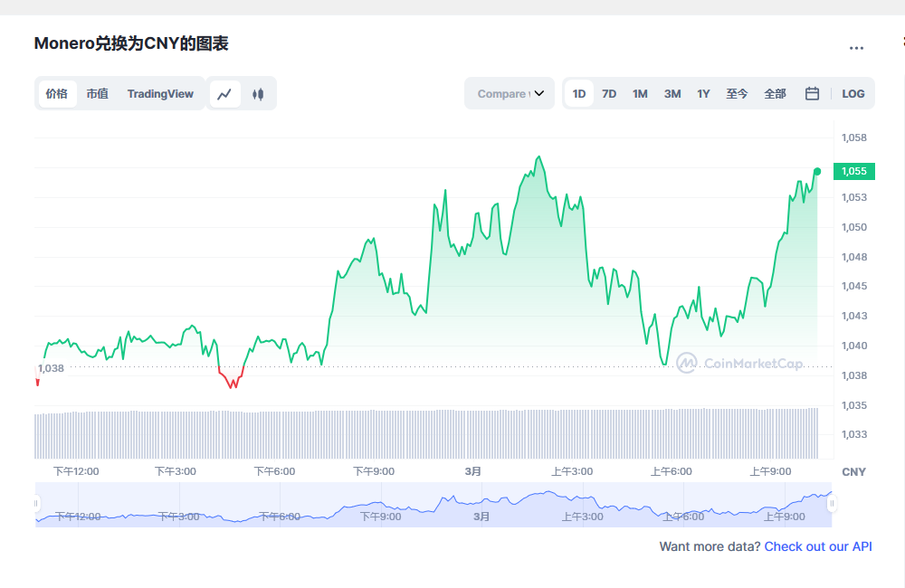
Task: Click the 价格 price button
Action: pyautogui.click(x=56, y=93)
